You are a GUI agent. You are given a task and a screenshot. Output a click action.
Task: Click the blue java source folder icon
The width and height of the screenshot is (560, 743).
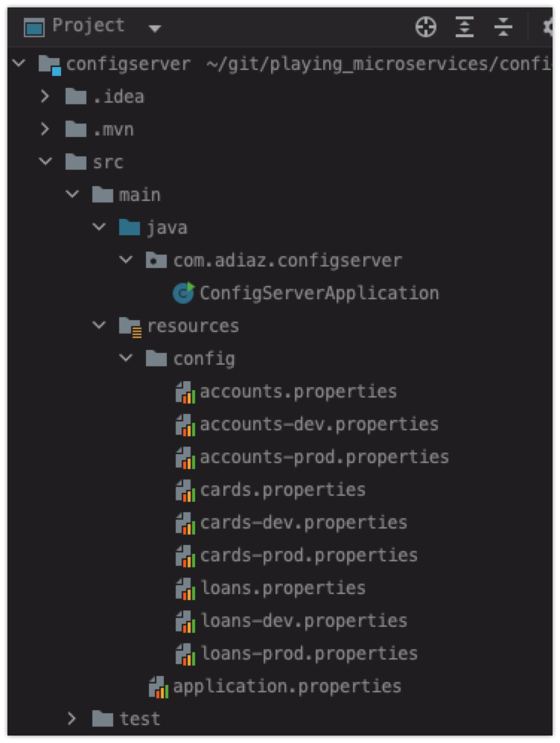coord(130,228)
